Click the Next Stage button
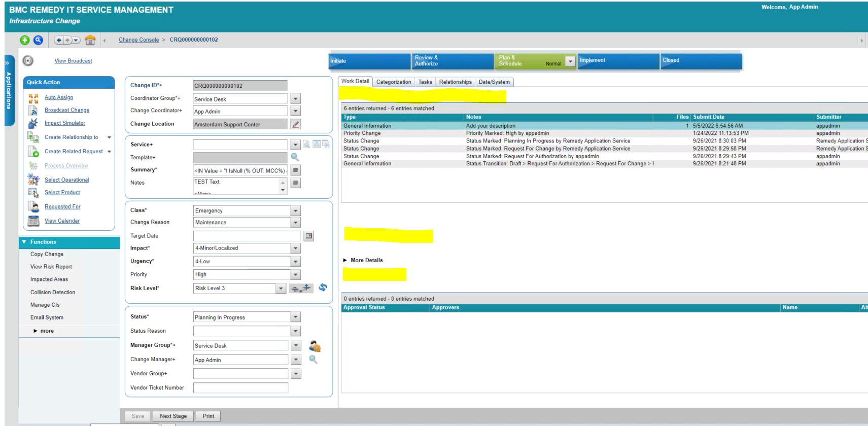This screenshot has height=426, width=868. (x=173, y=416)
